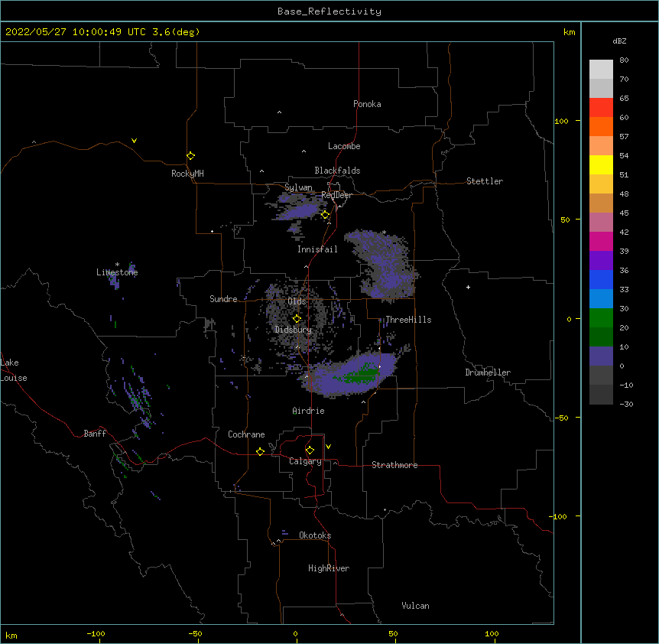
Task: Click the Lacombe city label
Action: click(x=344, y=146)
